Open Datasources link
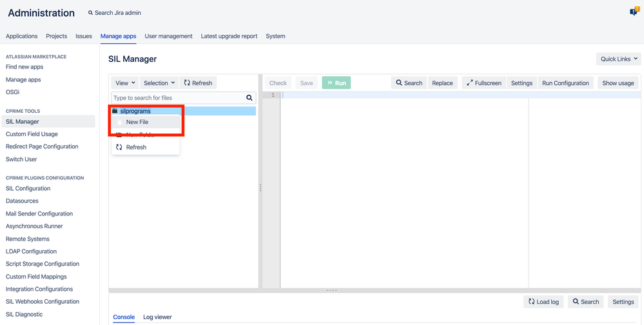 (22, 201)
